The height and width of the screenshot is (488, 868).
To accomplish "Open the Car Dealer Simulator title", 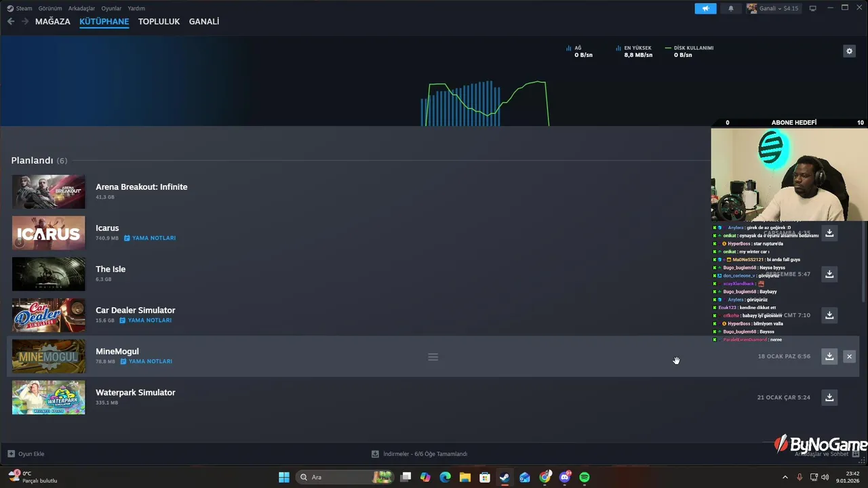I will pos(135,310).
